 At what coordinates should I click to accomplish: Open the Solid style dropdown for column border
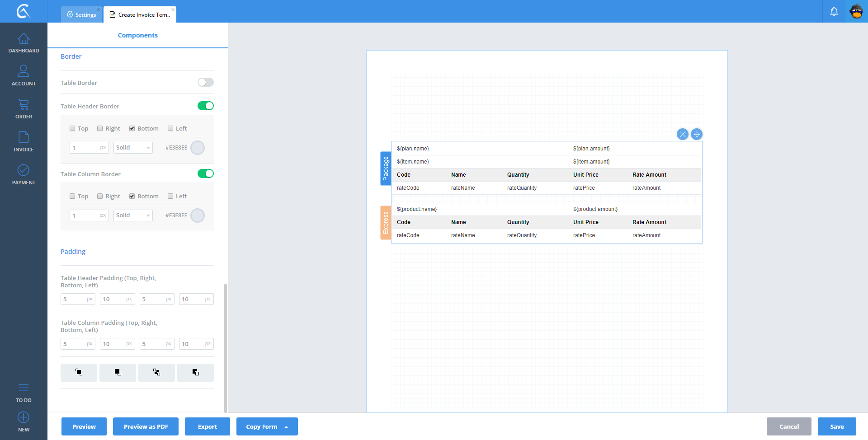(x=133, y=215)
